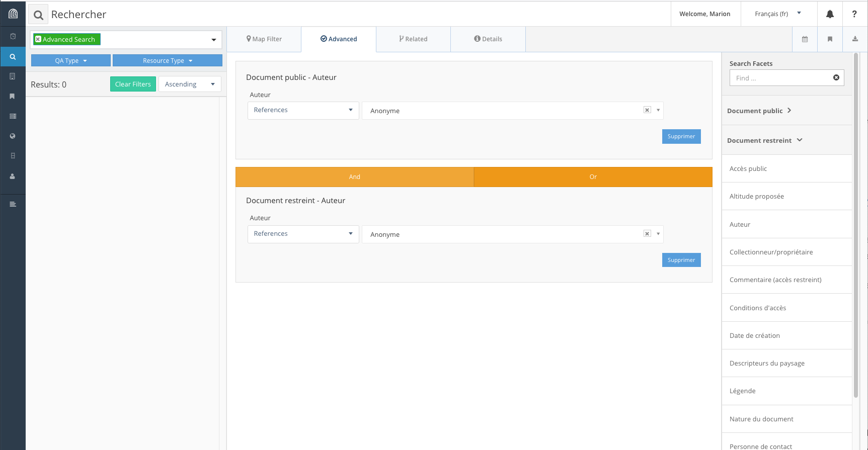Click the download icon in the tab bar
868x450 pixels.
[855, 39]
